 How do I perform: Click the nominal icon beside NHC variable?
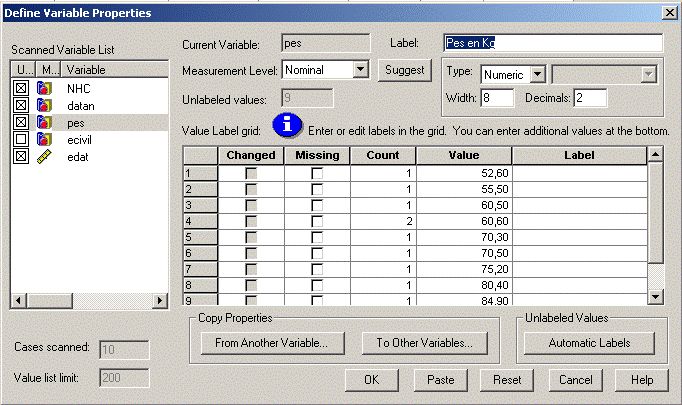pyautogui.click(x=44, y=88)
